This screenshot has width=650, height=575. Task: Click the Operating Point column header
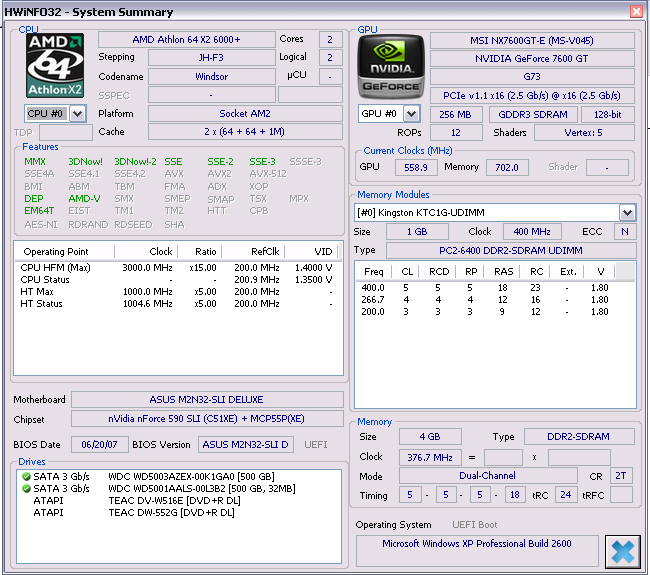click(x=64, y=252)
